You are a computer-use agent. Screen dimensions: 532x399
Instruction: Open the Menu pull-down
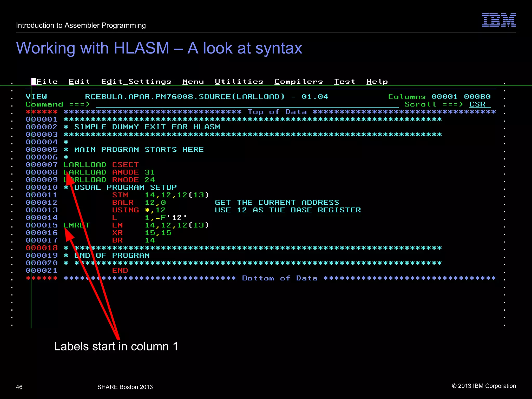[193, 82]
